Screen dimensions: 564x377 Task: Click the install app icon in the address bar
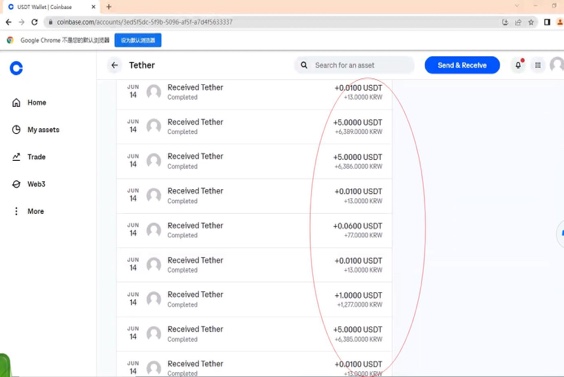coord(505,22)
